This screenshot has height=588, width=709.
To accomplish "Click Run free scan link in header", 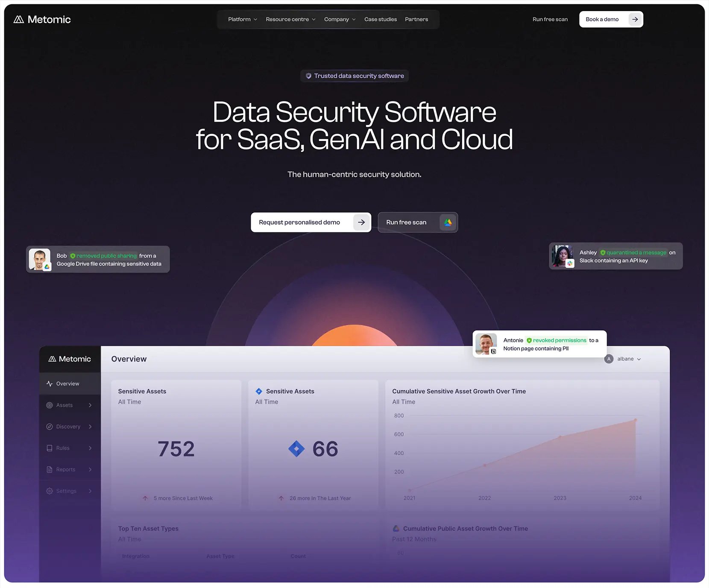I will tap(550, 19).
